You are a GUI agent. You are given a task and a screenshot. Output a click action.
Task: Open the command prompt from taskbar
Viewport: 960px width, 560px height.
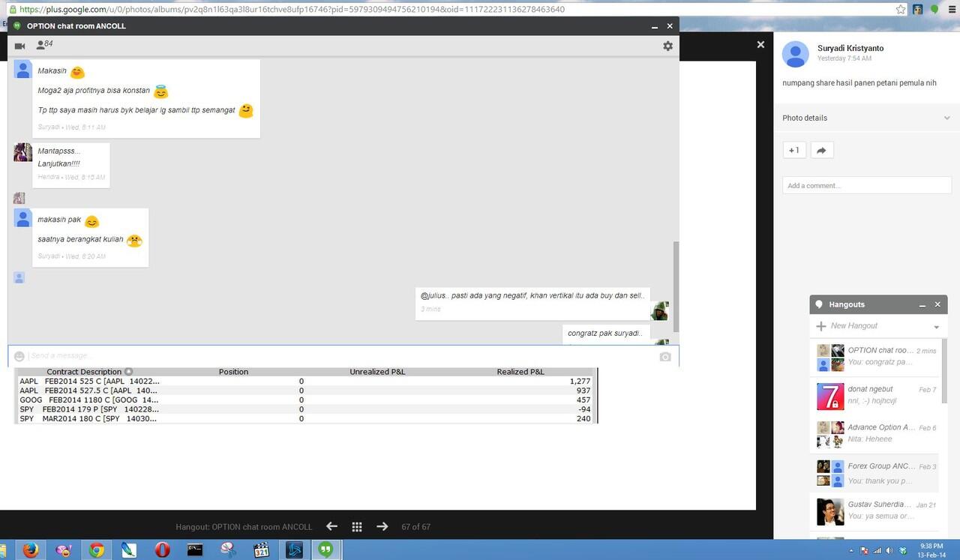click(x=195, y=550)
